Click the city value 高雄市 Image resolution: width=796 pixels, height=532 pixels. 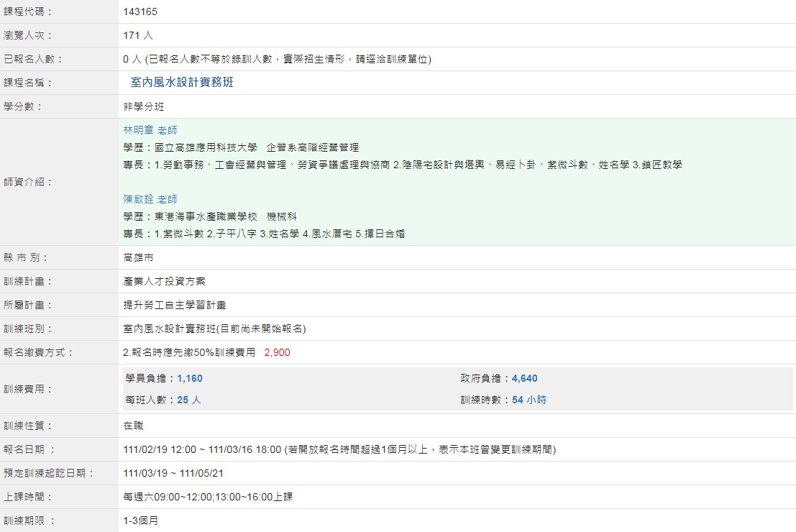coord(138,257)
